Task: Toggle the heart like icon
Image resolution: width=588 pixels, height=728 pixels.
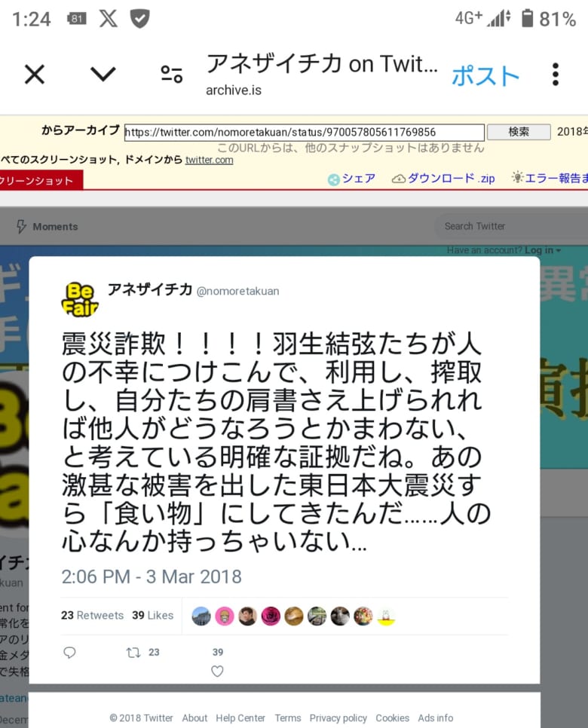Action: [x=217, y=671]
